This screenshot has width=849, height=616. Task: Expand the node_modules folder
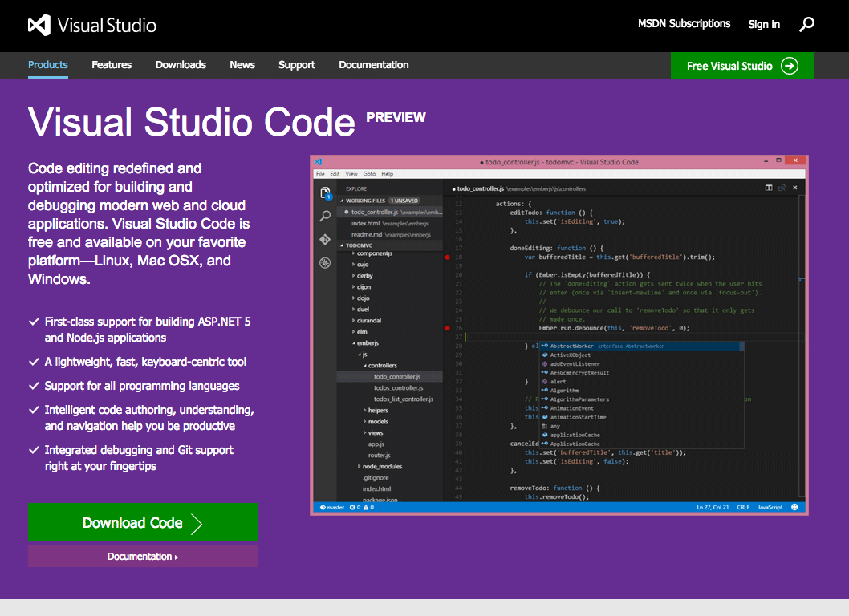click(x=382, y=467)
